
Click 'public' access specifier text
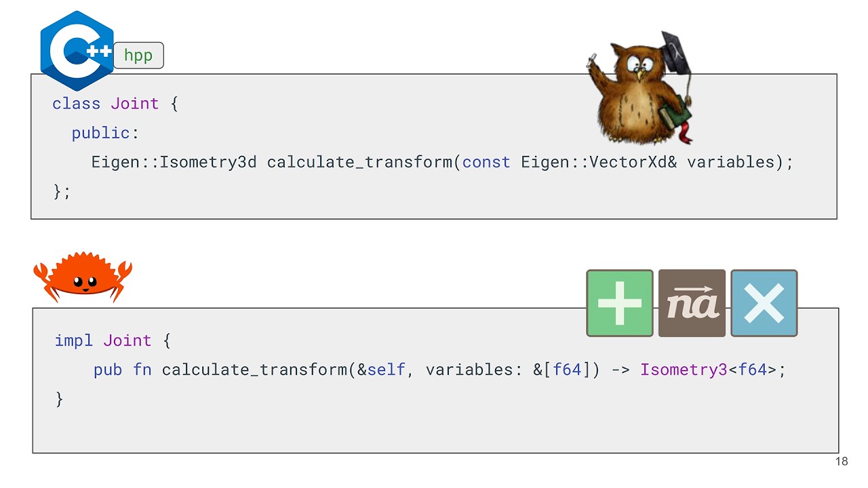pyautogui.click(x=100, y=133)
